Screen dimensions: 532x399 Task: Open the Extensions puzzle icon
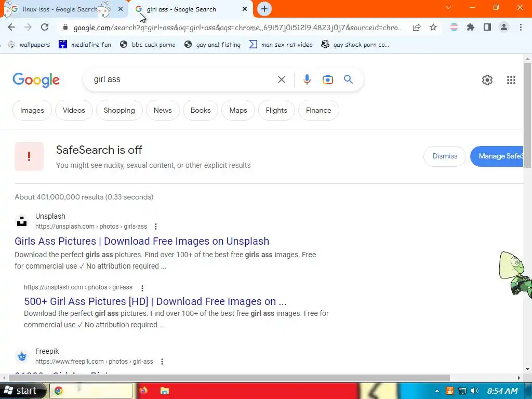pyautogui.click(x=471, y=27)
